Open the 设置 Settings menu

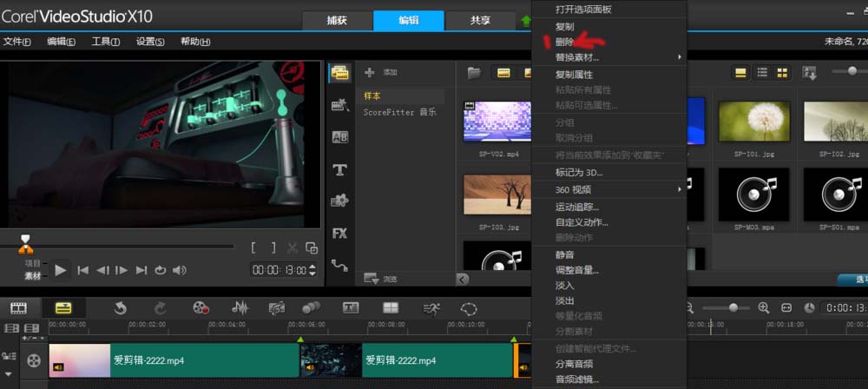pyautogui.click(x=150, y=42)
